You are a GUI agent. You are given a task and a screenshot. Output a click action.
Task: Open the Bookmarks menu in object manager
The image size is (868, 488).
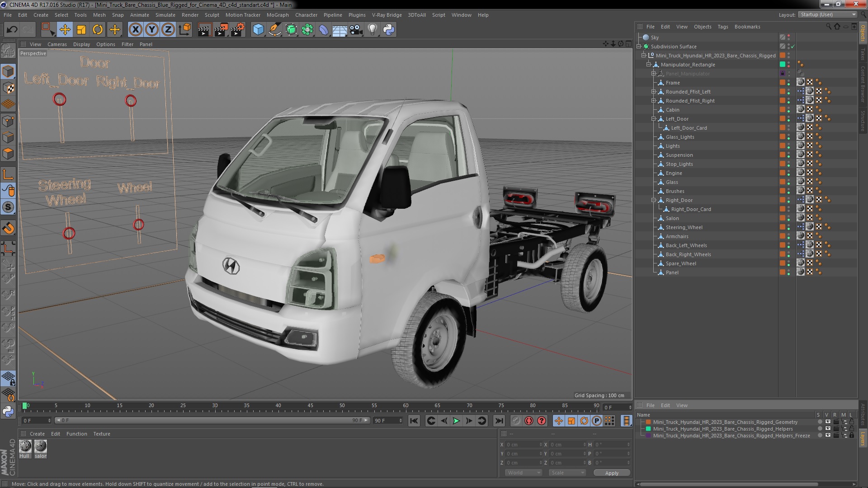click(x=747, y=27)
